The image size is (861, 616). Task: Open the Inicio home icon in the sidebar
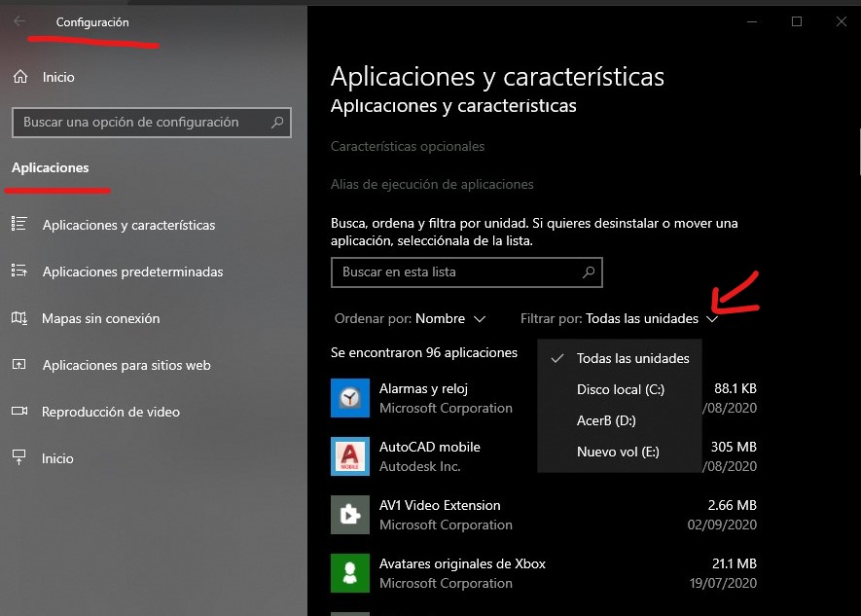point(20,77)
